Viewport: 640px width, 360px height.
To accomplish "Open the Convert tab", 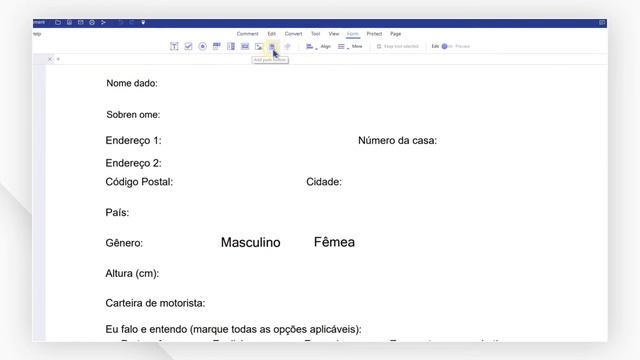I will (293, 34).
